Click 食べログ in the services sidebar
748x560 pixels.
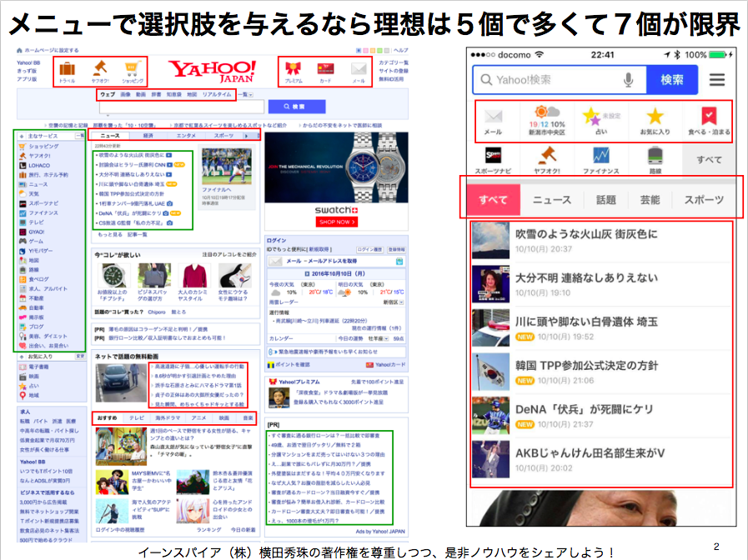[x=38, y=279]
